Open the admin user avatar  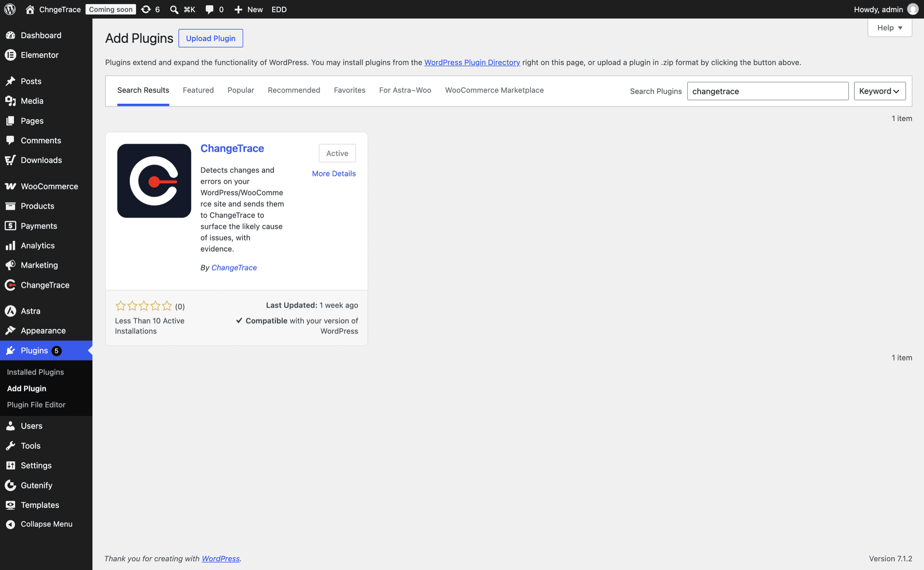(x=913, y=9)
